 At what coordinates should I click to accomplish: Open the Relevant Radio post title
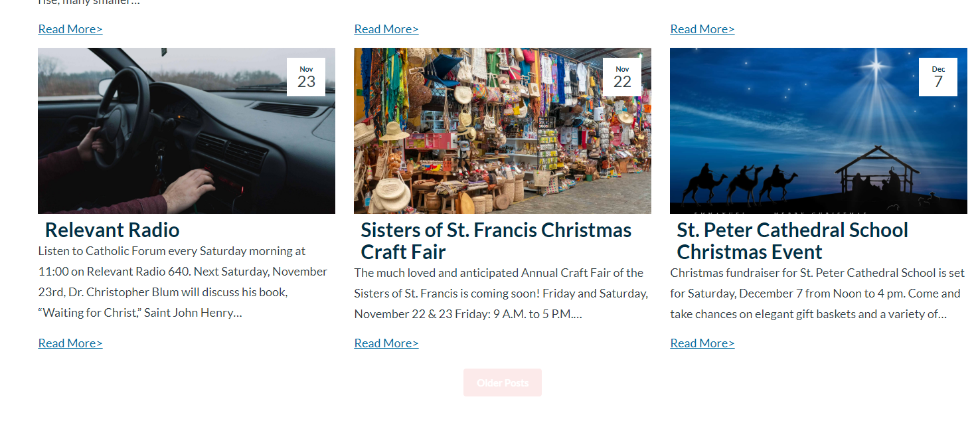pyautogui.click(x=112, y=230)
